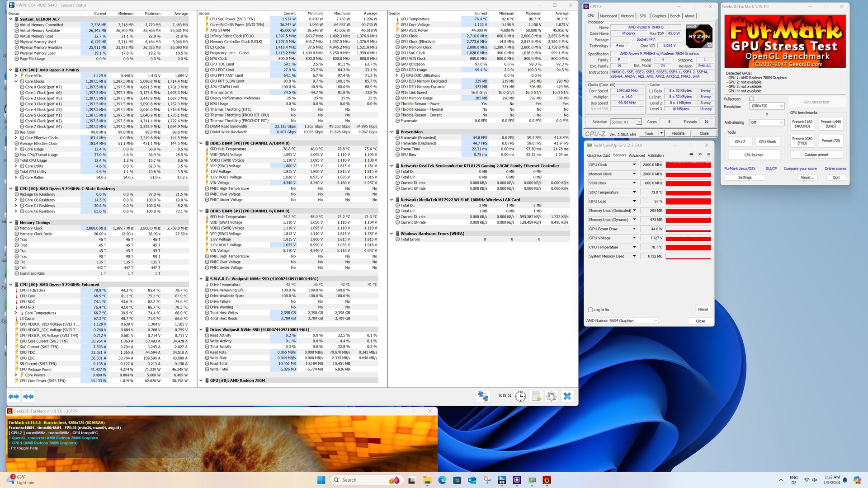The width and height of the screenshot is (868, 488).
Task: Click the HWiNFO remote network computers icon
Action: tap(483, 396)
